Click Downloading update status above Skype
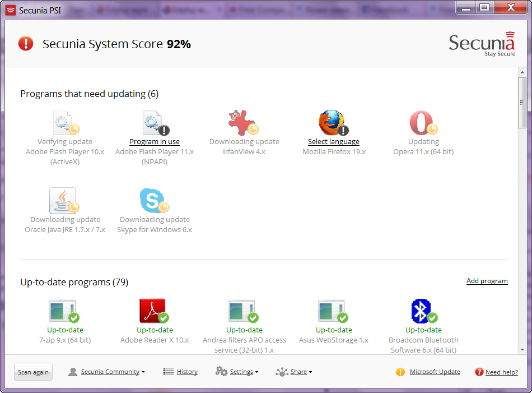The width and height of the screenshot is (532, 393). coord(155,220)
